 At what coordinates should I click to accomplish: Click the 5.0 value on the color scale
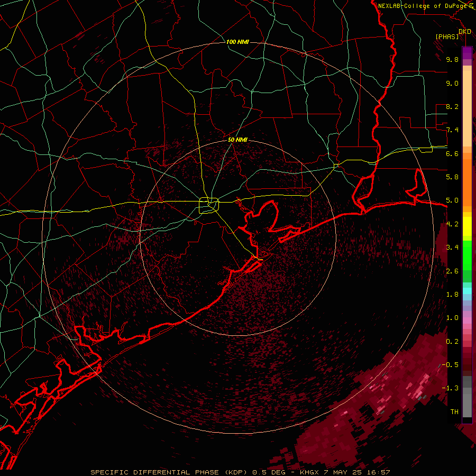(452, 200)
